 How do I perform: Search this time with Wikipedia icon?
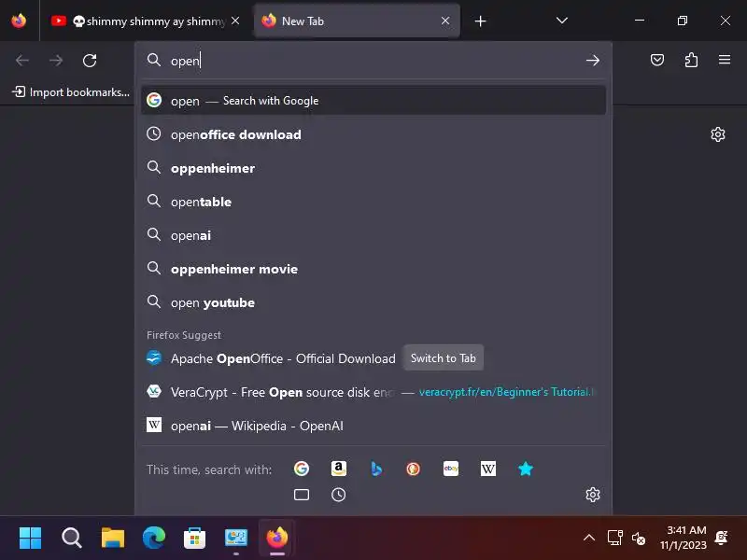tap(488, 469)
